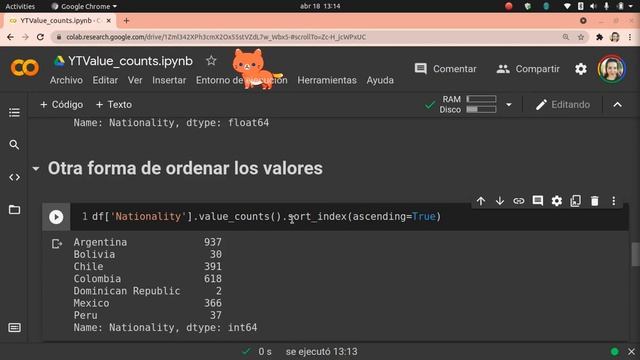The width and height of the screenshot is (640, 360).
Task: Open code snippets sidebar
Action: pos(14,177)
